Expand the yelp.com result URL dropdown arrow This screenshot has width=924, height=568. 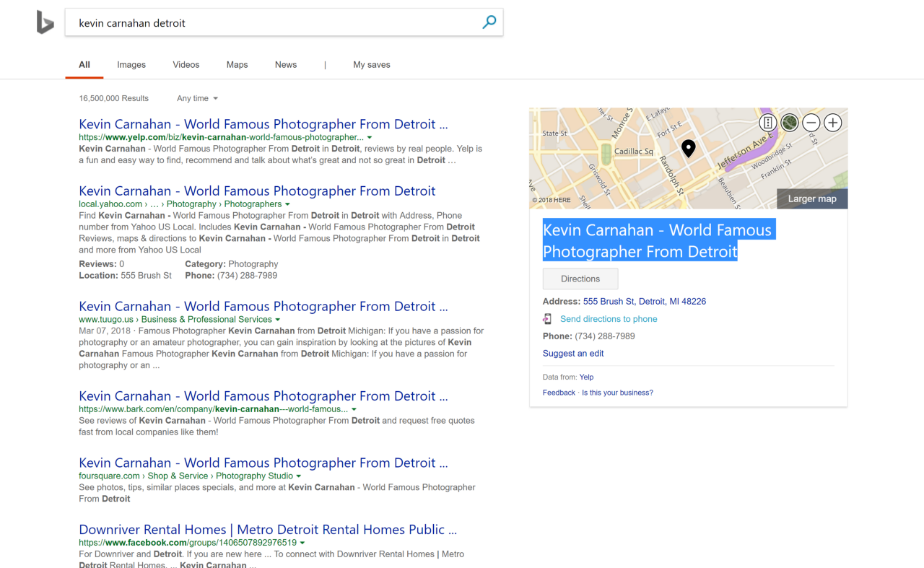click(370, 137)
